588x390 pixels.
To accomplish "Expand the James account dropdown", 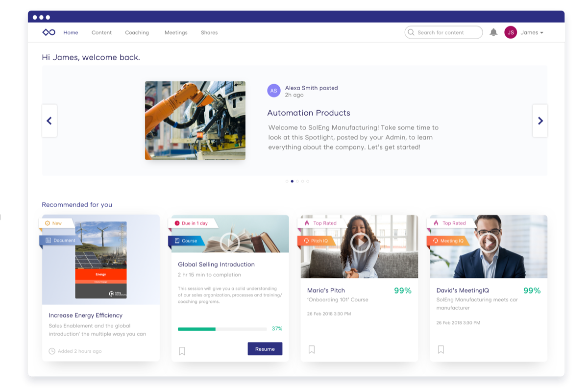I will point(532,33).
